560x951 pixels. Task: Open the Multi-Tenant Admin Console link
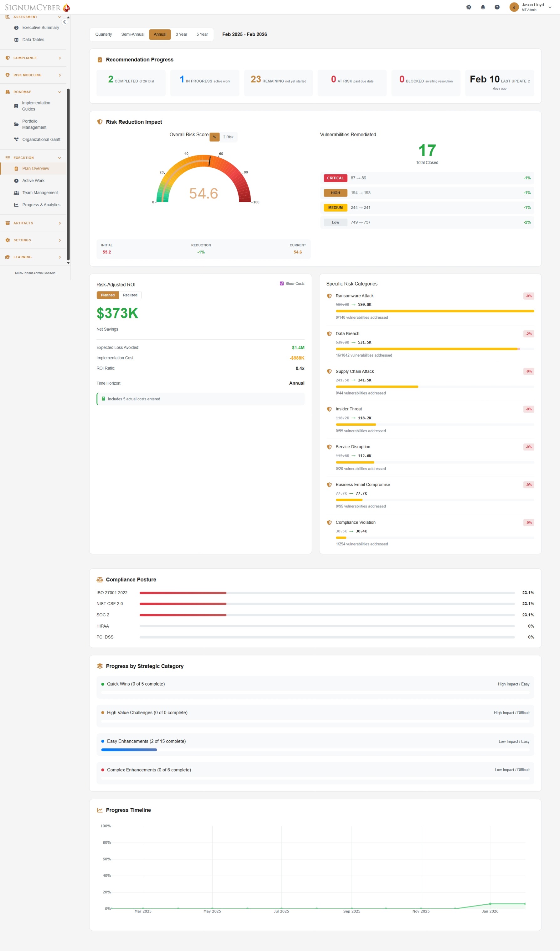pos(35,273)
